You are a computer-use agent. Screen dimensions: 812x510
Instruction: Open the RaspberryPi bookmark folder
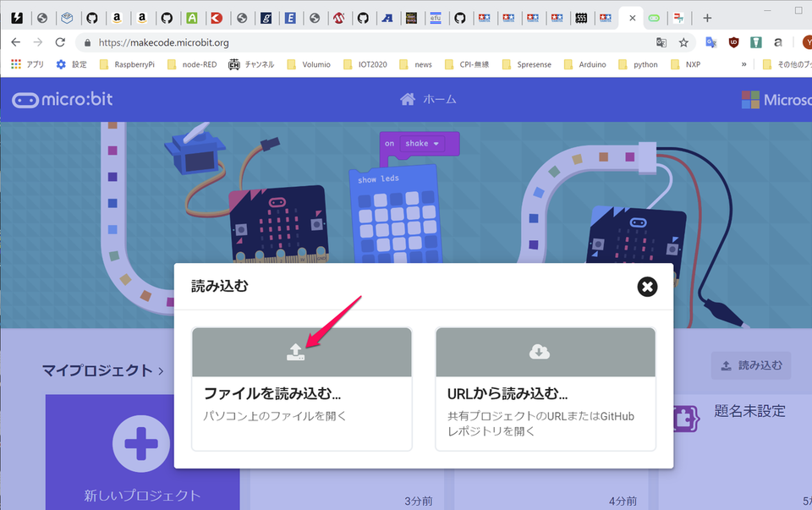tap(127, 64)
